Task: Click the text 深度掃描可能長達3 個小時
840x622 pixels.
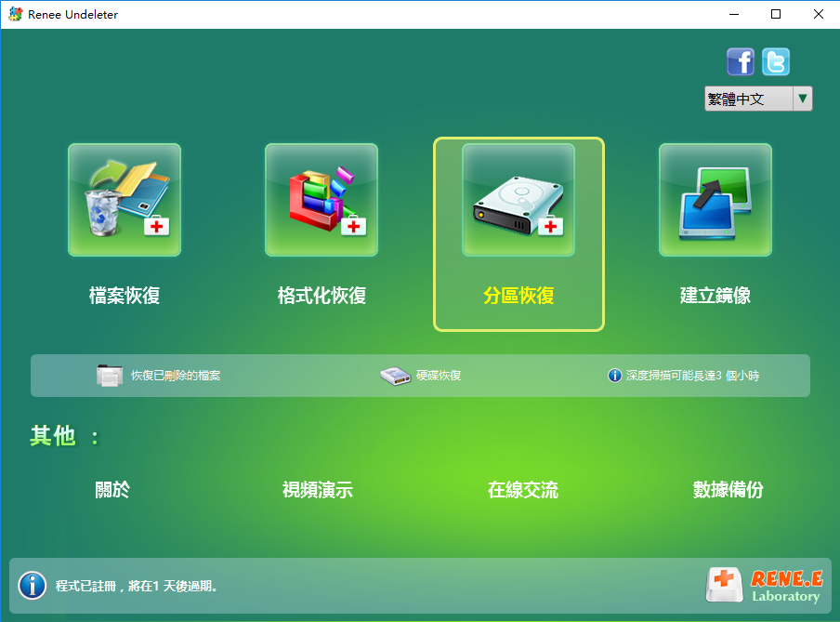Action: [692, 376]
